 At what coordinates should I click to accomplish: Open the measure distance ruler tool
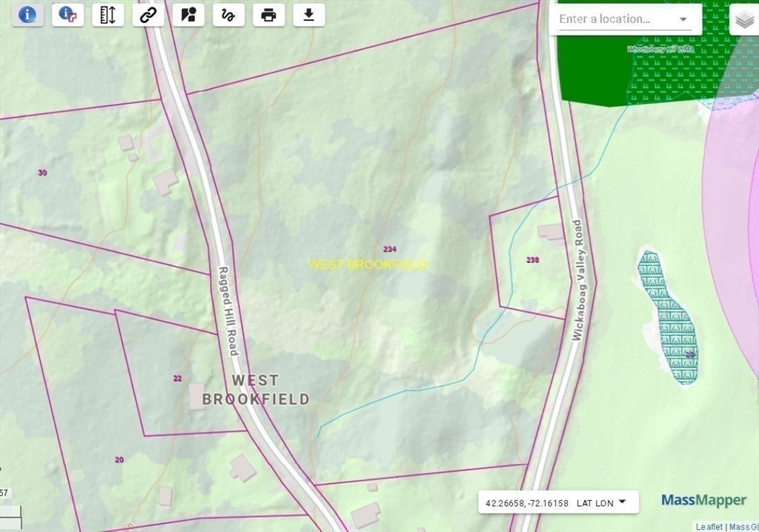(108, 15)
